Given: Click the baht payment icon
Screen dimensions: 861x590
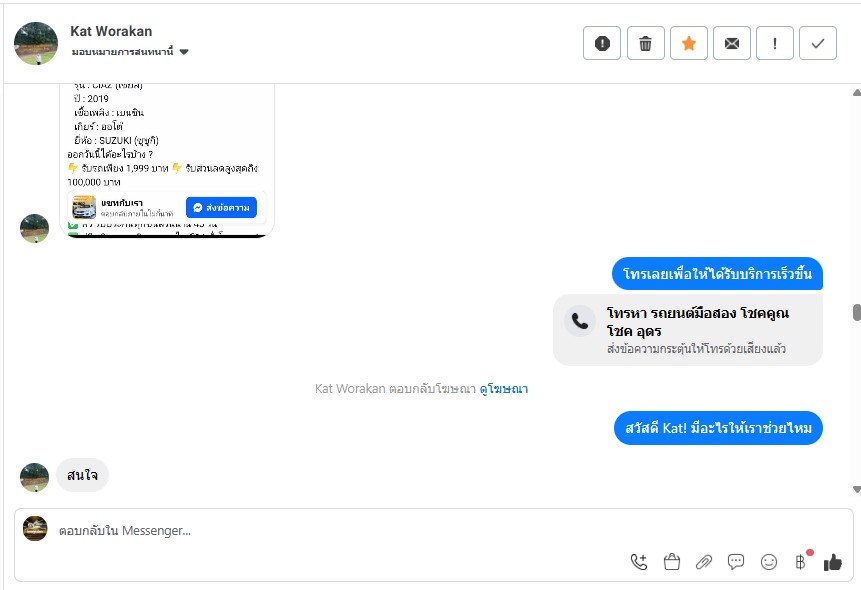Looking at the screenshot, I should [800, 562].
